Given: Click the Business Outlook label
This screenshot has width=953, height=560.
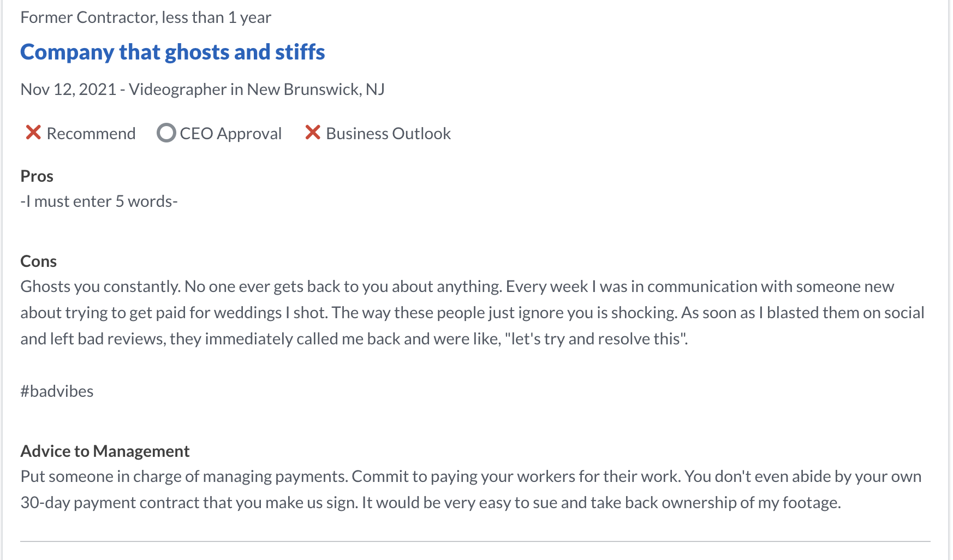Looking at the screenshot, I should click(x=388, y=133).
